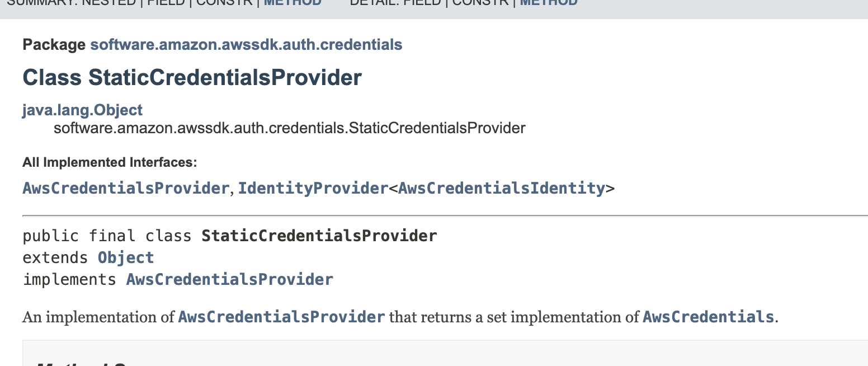This screenshot has width=868, height=366.
Task: Jump to METHOD in the DETAIL navigation
Action: (x=549, y=3)
